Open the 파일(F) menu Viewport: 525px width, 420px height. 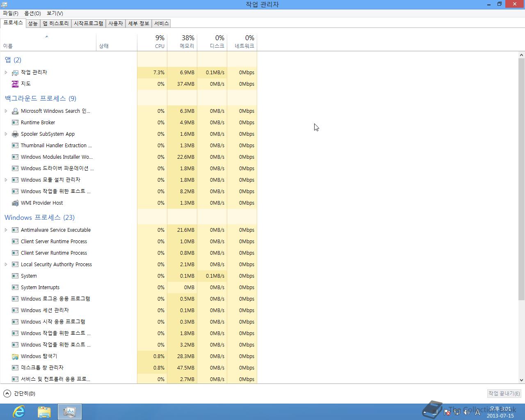10,13
